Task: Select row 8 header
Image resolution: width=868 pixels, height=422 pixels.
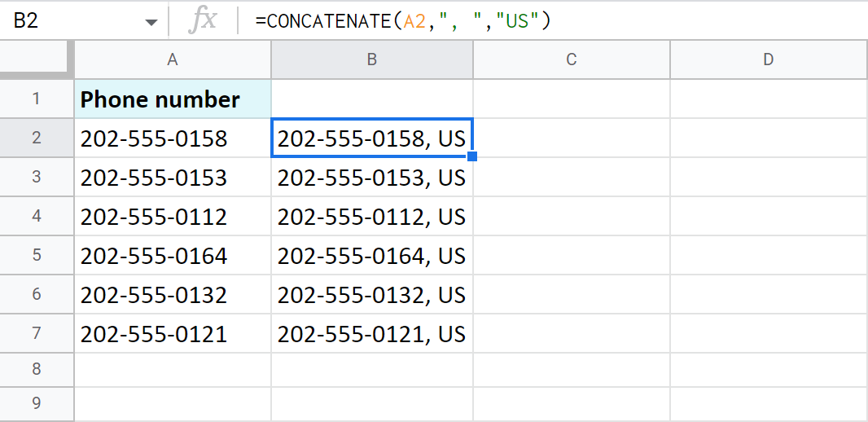Action: click(37, 369)
